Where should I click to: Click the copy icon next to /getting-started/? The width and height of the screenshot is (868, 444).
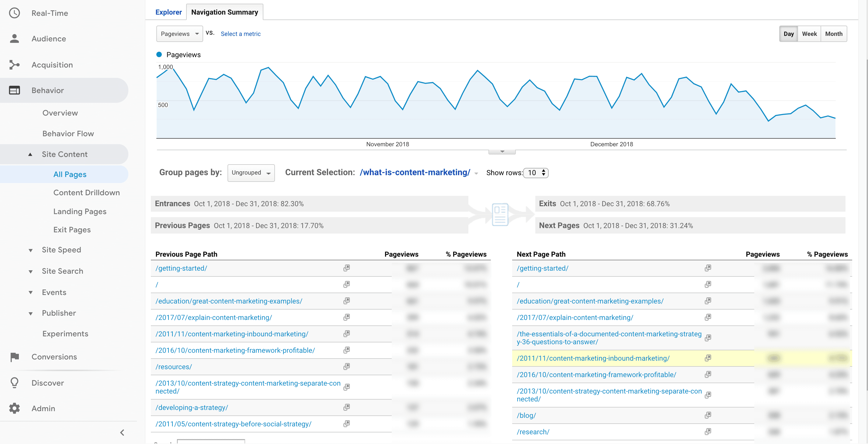click(346, 268)
